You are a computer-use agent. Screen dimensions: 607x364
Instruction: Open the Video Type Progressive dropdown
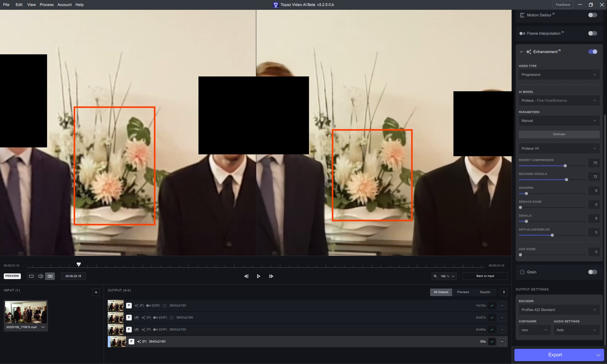point(559,75)
